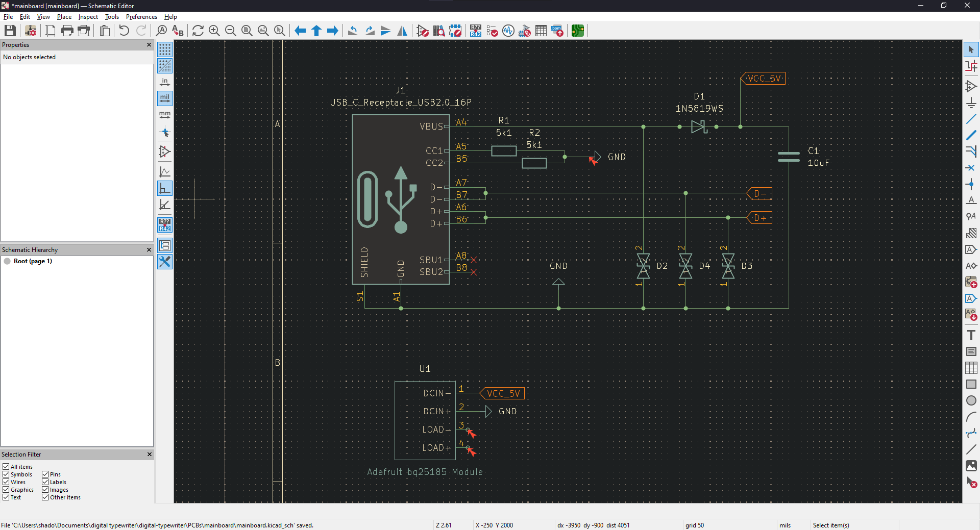980x530 pixels.
Task: Select the Add Global Label tool
Action: [971, 249]
